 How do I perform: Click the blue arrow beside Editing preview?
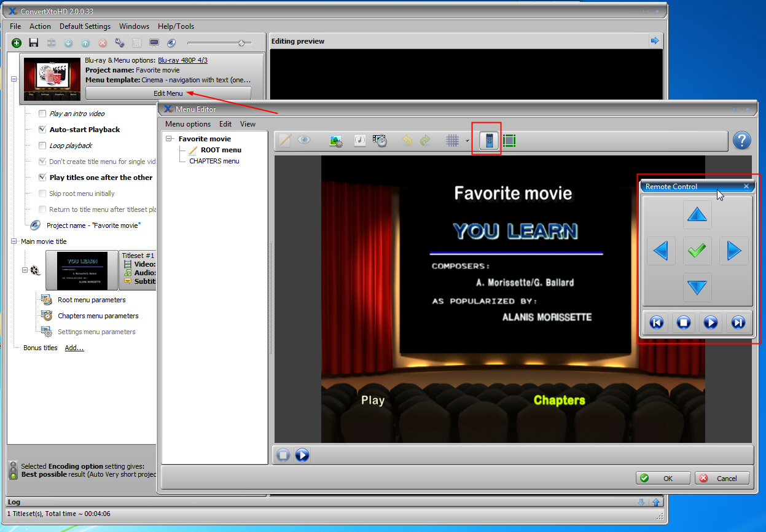point(655,41)
